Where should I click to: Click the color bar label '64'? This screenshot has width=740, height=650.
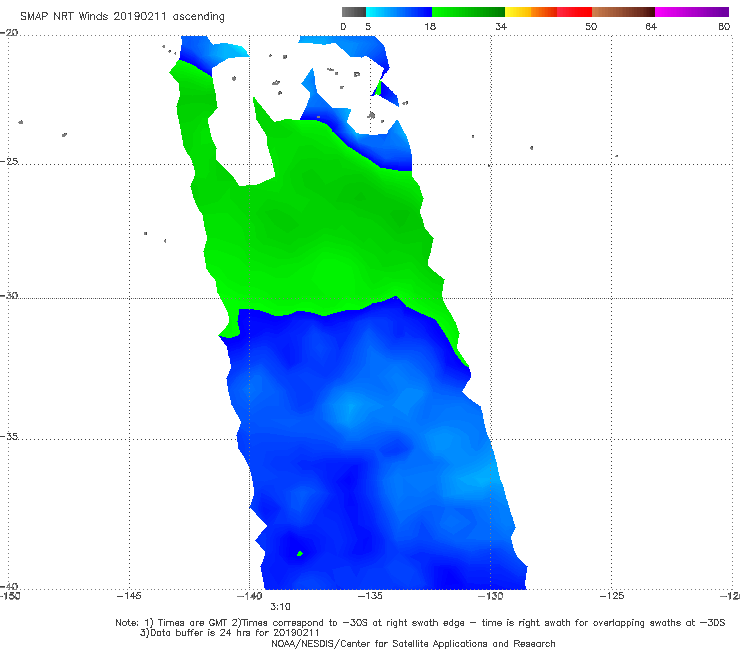(x=651, y=27)
